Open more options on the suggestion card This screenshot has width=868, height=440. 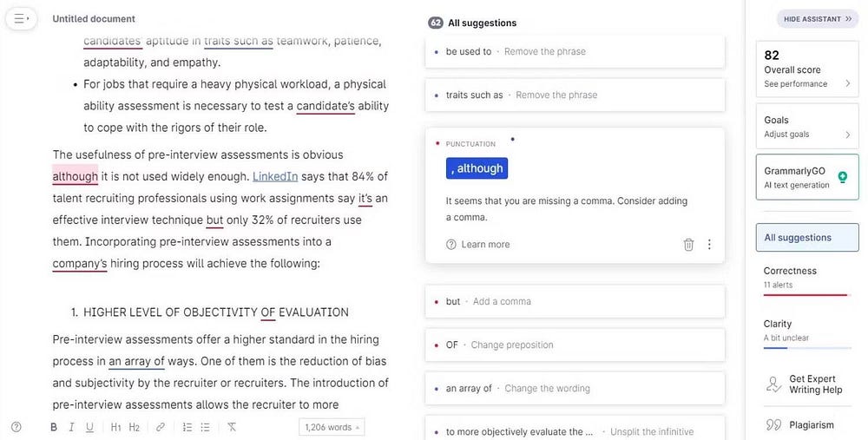[709, 245]
